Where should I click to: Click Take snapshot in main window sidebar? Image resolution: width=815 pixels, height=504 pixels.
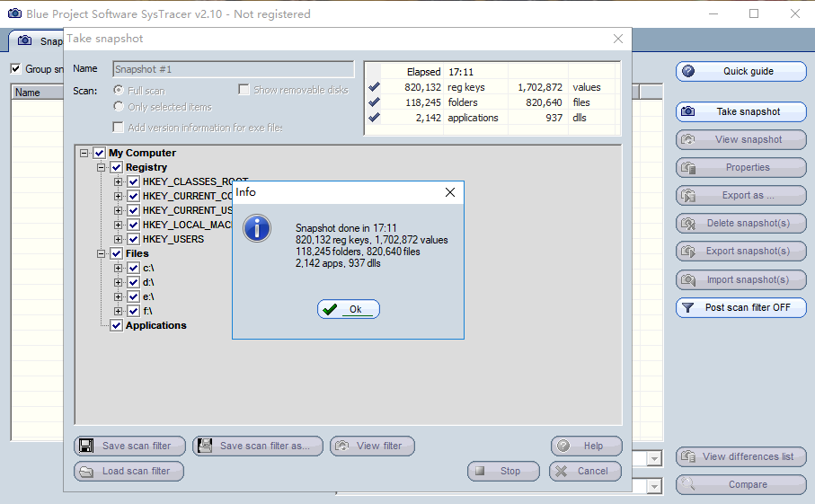[x=741, y=111]
